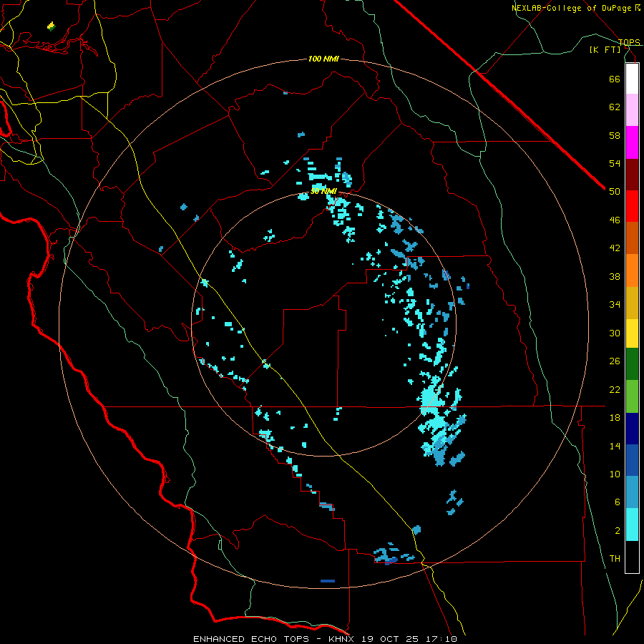Click the 19 OCT 25 date in caption
The height and width of the screenshot is (644, 644).
click(x=390, y=639)
